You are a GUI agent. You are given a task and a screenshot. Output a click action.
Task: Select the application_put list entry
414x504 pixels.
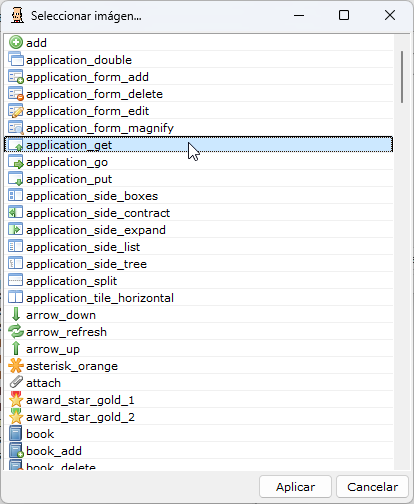199,179
